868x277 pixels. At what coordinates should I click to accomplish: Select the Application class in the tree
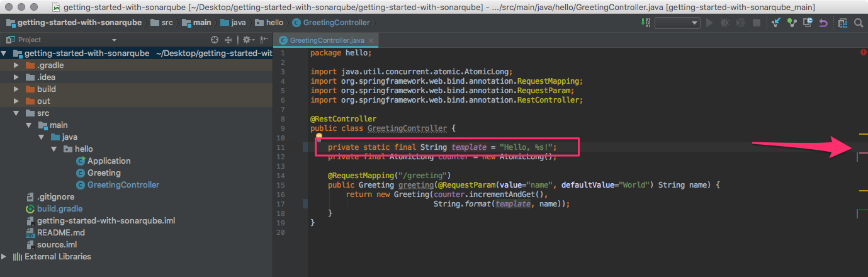[x=103, y=161]
